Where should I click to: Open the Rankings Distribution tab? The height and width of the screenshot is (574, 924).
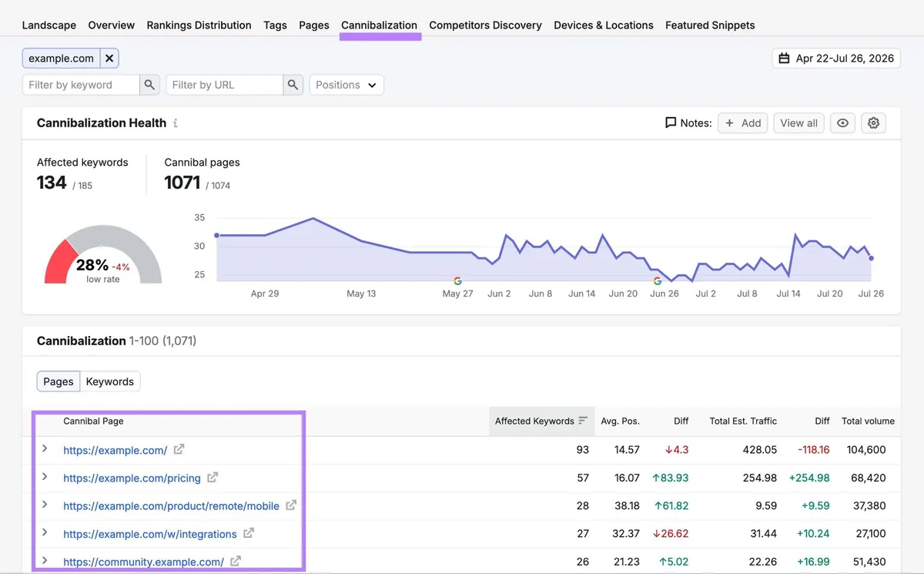tap(199, 25)
